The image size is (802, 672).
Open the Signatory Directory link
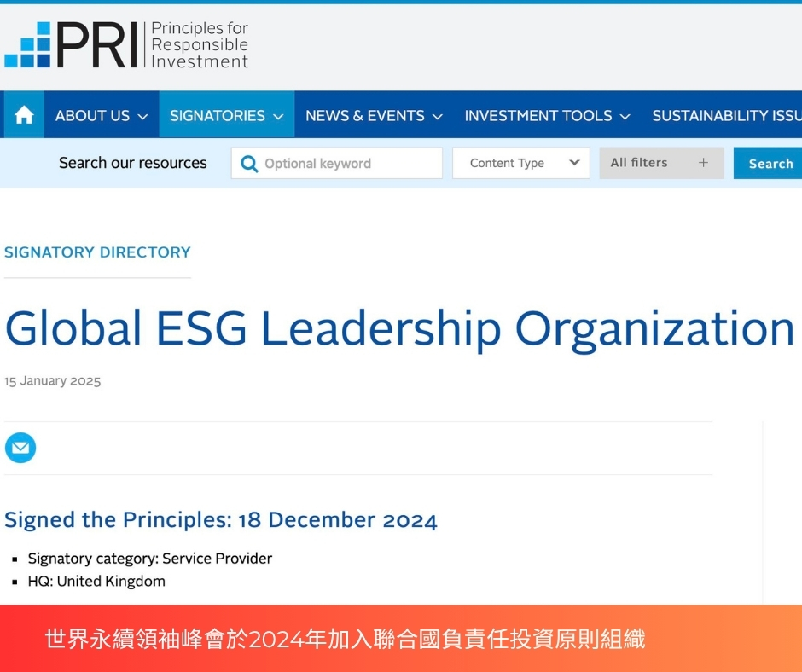coord(97,252)
